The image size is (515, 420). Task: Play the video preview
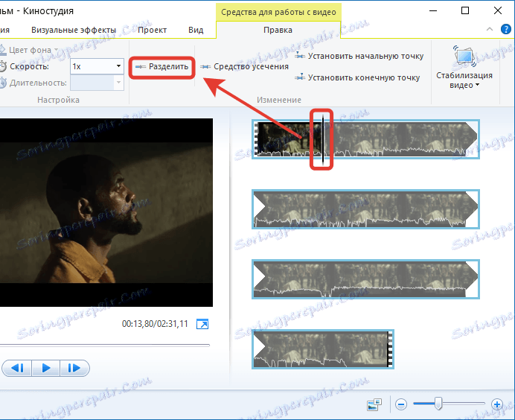coord(46,368)
